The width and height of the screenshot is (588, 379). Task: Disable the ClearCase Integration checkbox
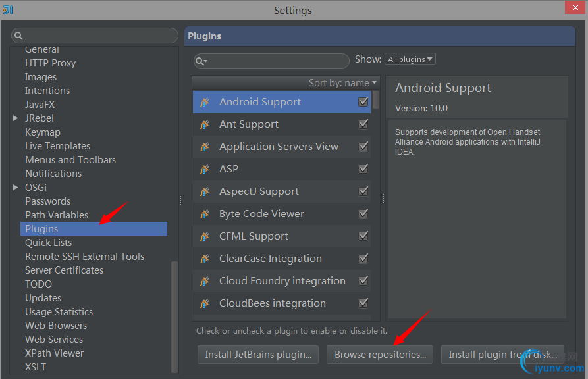click(363, 259)
